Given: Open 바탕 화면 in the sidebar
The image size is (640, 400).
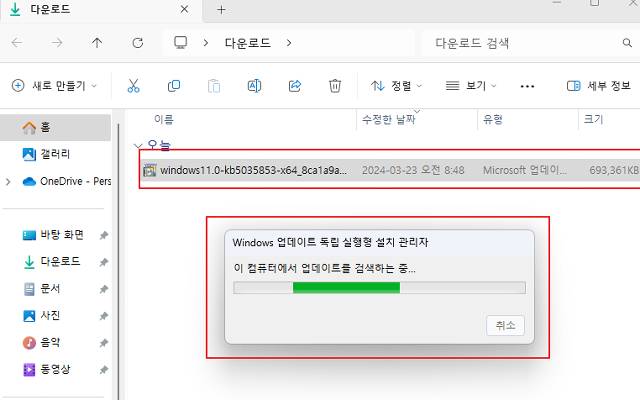Looking at the screenshot, I should pos(62,235).
